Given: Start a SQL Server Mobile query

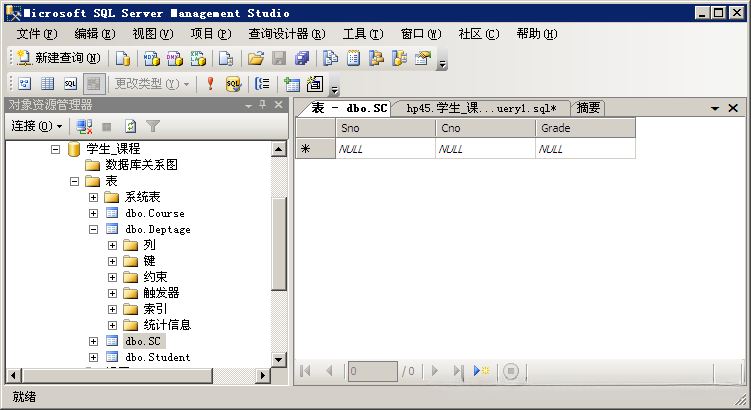Looking at the screenshot, I should [x=226, y=58].
